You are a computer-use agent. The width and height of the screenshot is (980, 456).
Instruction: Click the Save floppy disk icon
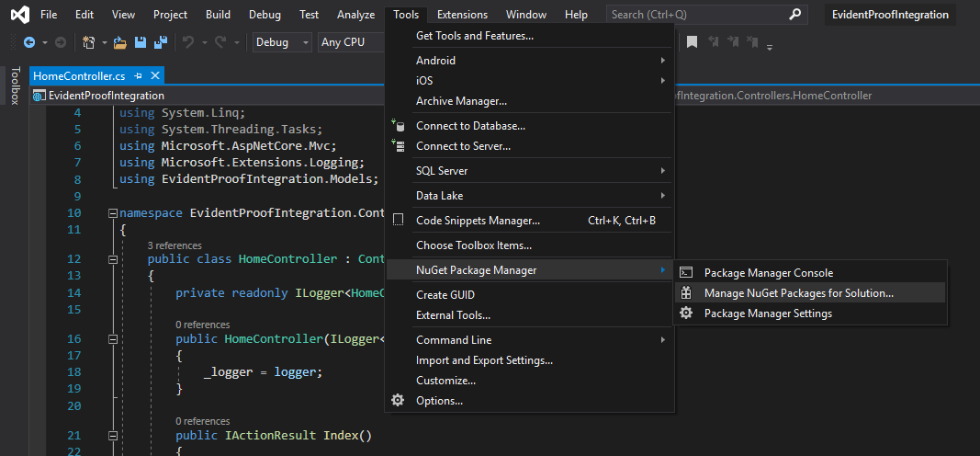(x=141, y=42)
